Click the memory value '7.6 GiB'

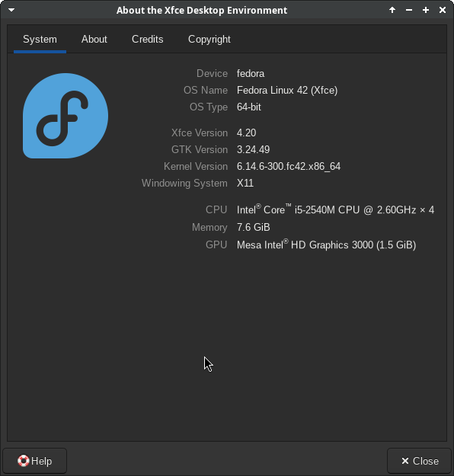click(253, 228)
